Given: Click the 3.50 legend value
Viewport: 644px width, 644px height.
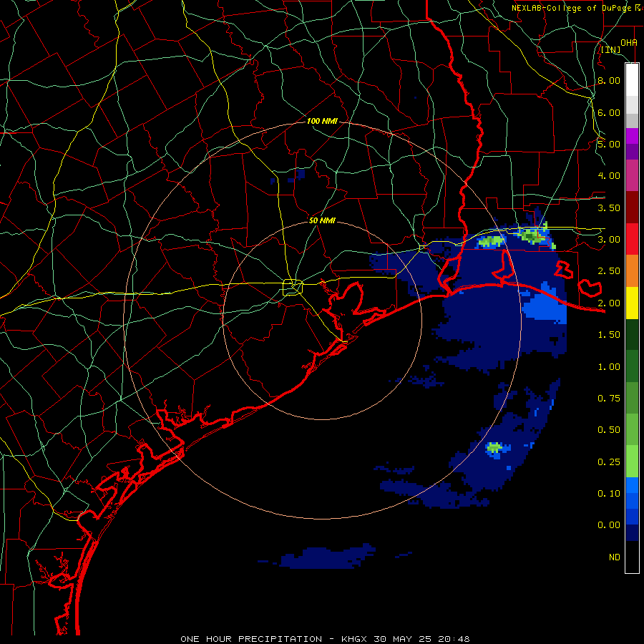Looking at the screenshot, I should click(x=609, y=208).
